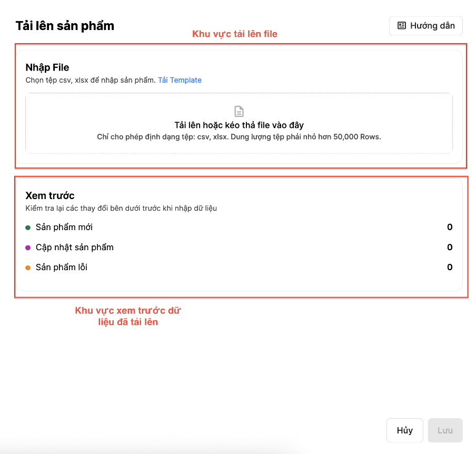Click the green dot for Sản phẩm mới

coord(28,228)
